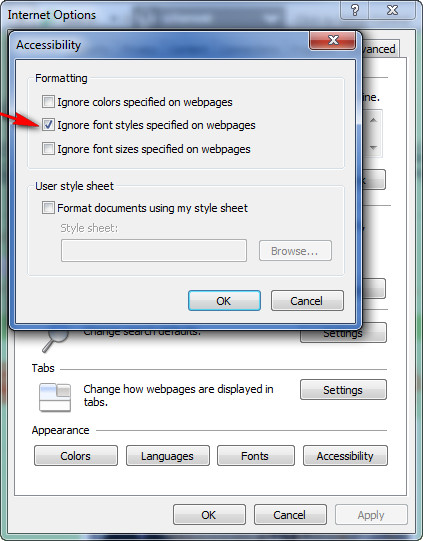Click the home page box down arrow

(373, 148)
